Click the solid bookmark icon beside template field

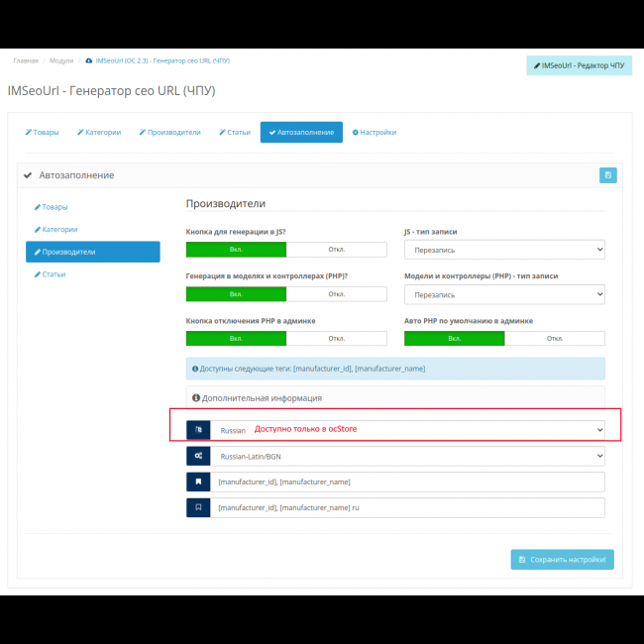click(x=198, y=482)
